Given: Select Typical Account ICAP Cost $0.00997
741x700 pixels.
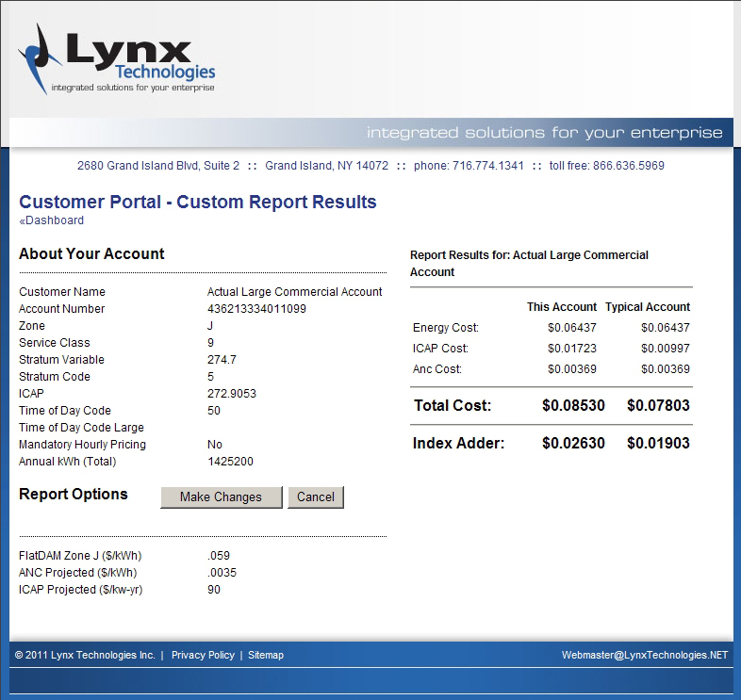Looking at the screenshot, I should coord(666,349).
